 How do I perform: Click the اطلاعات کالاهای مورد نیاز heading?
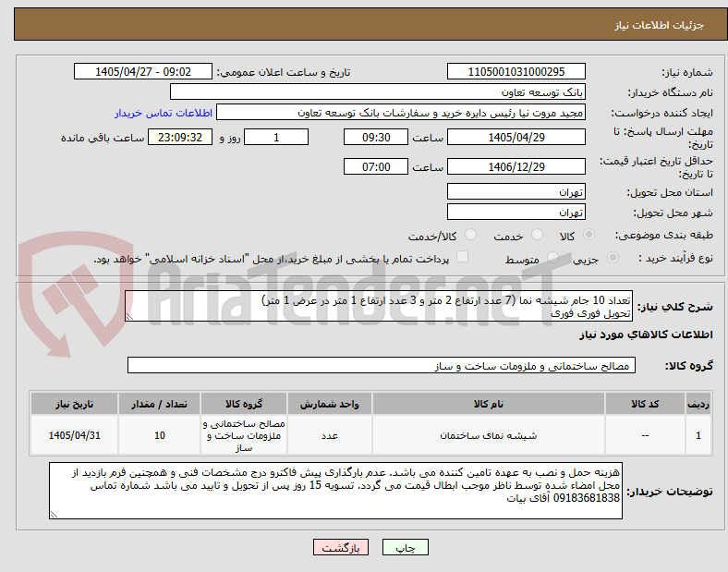coord(646,335)
